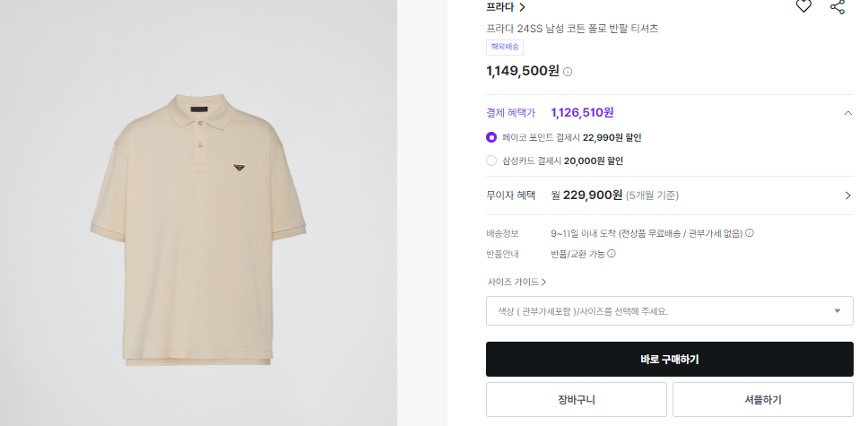Select 페이코 포인트 결제시 radio option
Viewport: 868px width, 426px height.
click(490, 137)
